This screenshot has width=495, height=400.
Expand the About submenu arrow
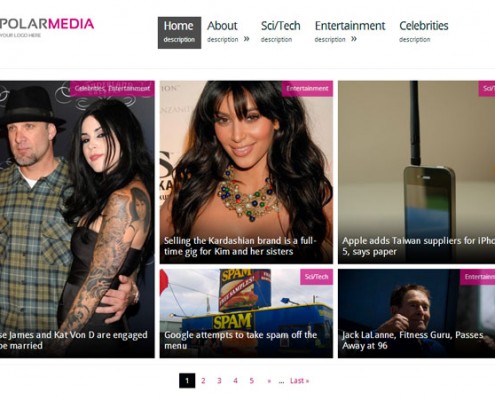[246, 39]
